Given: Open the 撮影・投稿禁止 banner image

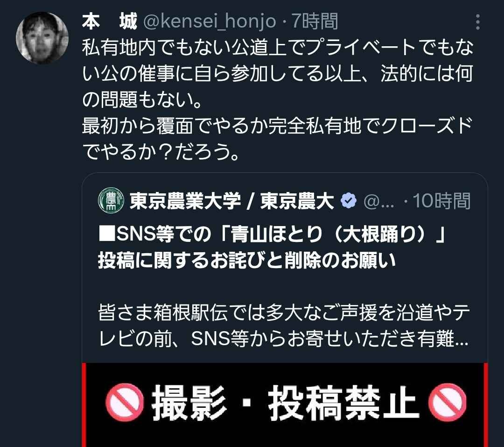Looking at the screenshot, I should coord(285,405).
